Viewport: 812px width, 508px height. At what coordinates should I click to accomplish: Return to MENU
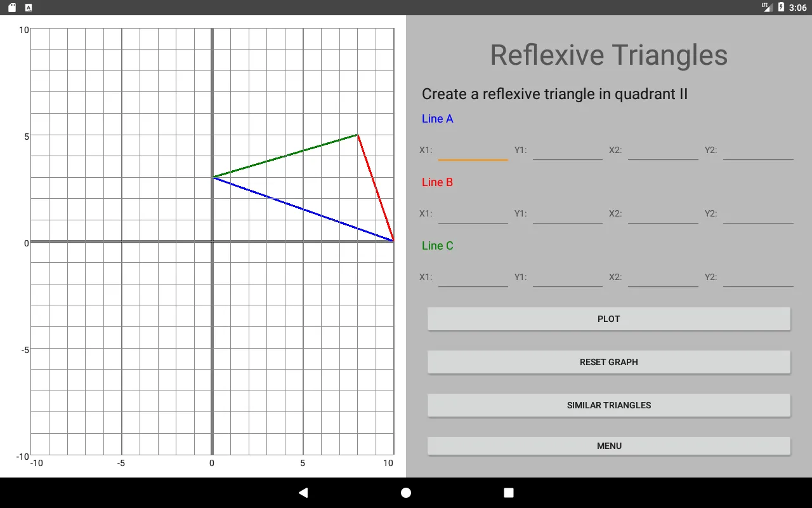(x=609, y=446)
